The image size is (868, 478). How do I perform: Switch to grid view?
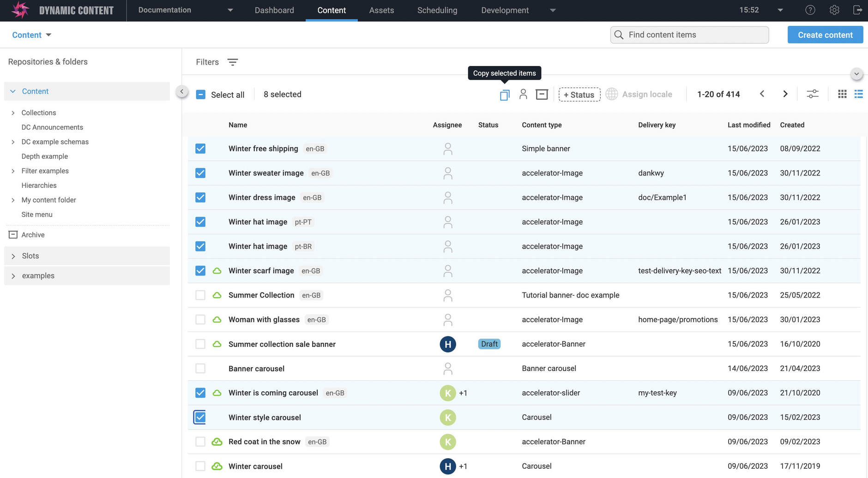(842, 94)
